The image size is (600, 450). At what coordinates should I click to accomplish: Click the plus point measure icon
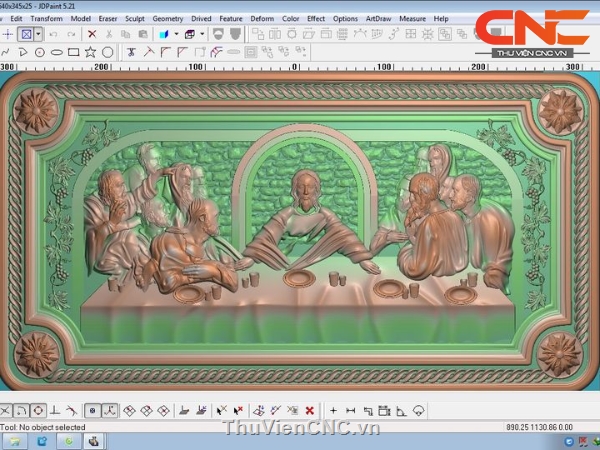[333, 411]
